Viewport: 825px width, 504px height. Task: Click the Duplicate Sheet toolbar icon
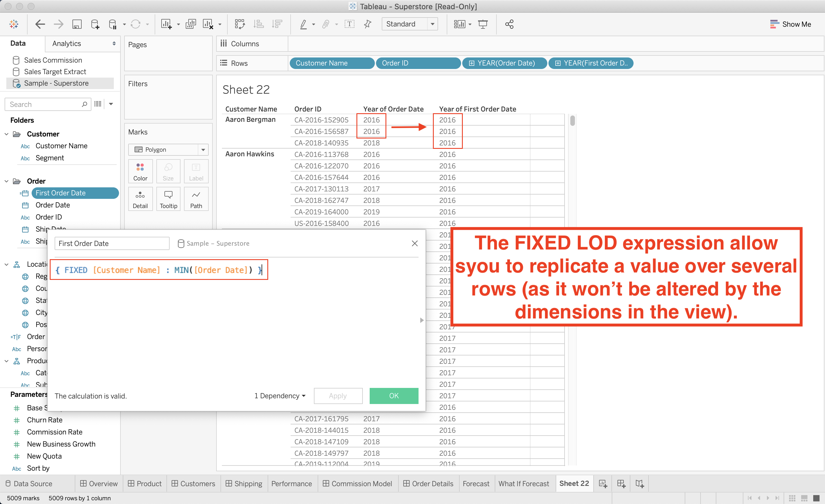click(191, 24)
